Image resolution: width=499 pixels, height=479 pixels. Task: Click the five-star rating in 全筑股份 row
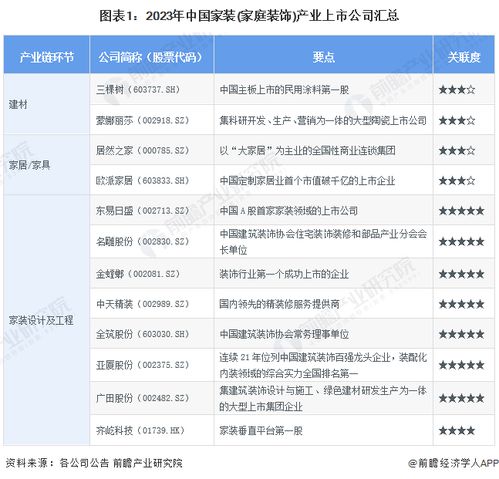click(461, 334)
